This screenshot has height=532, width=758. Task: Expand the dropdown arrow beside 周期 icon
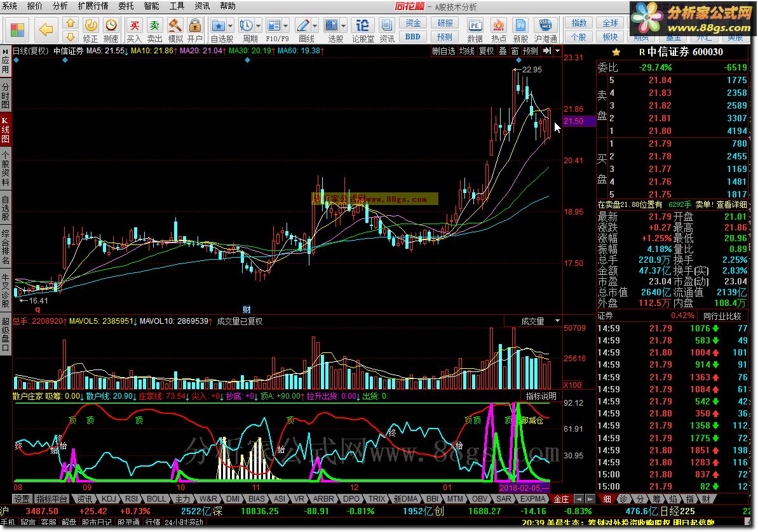pyautogui.click(x=259, y=25)
